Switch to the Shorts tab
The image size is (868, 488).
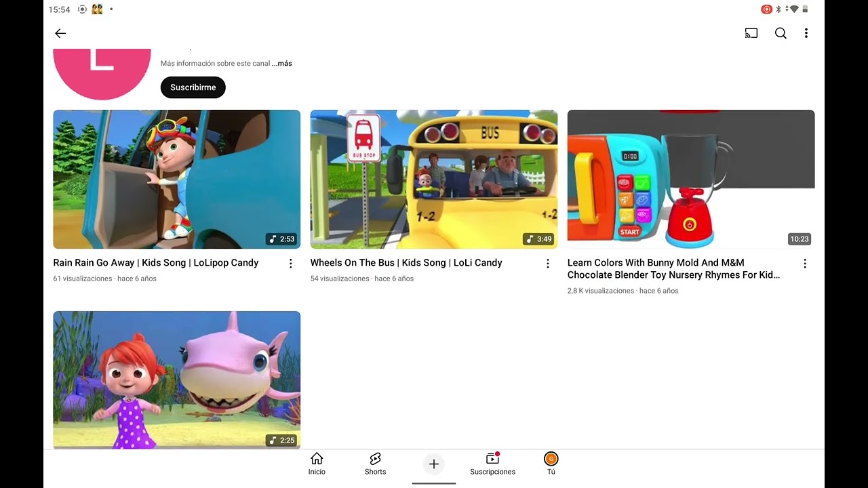[x=375, y=464]
